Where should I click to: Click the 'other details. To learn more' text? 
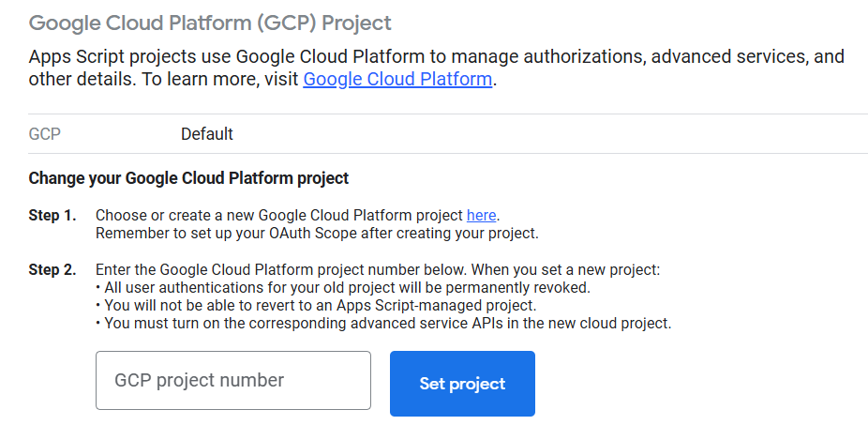pos(164,79)
